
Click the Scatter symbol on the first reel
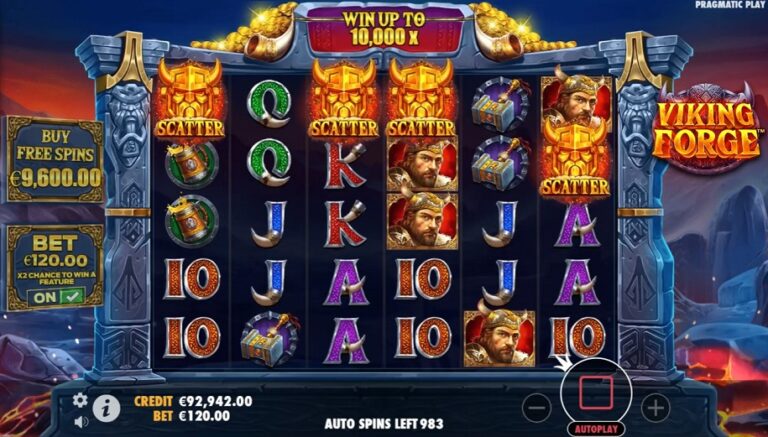pyautogui.click(x=190, y=99)
